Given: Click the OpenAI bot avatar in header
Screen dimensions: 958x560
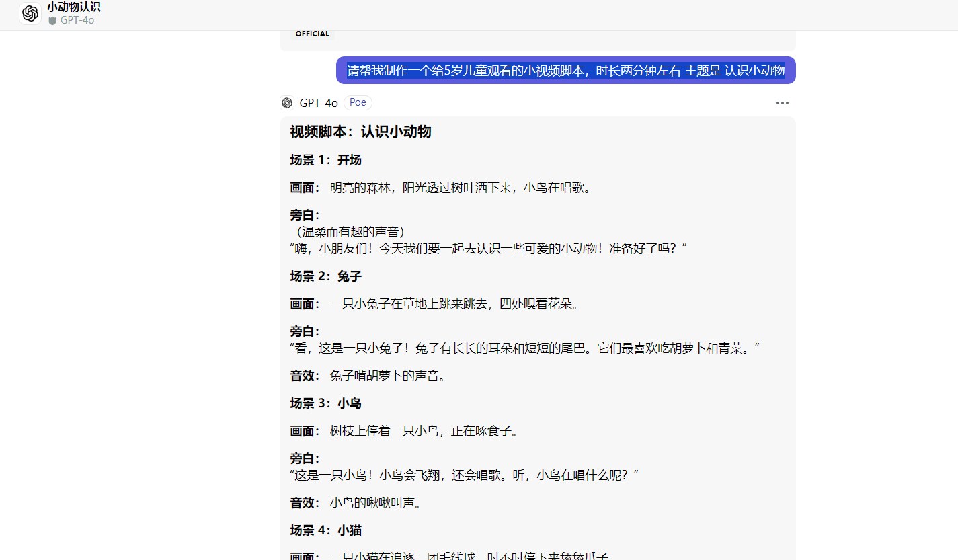Looking at the screenshot, I should coord(30,13).
